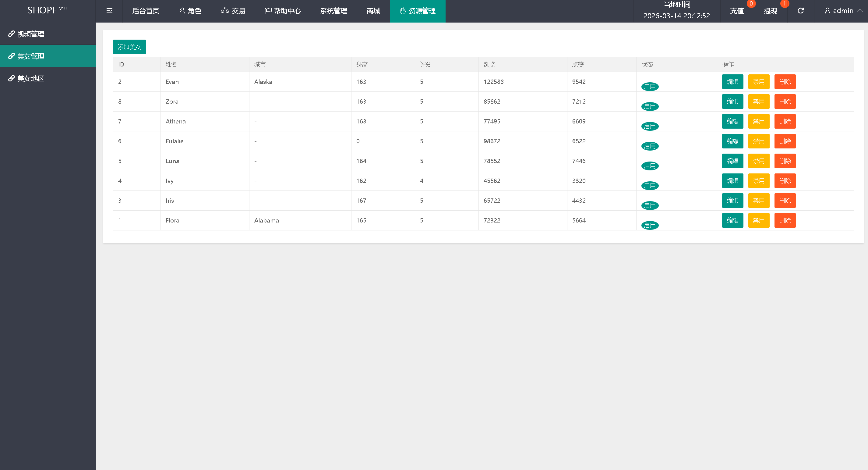Screen dimensions: 868x470
Task: Click 禁用 for Ivy
Action: click(759, 181)
